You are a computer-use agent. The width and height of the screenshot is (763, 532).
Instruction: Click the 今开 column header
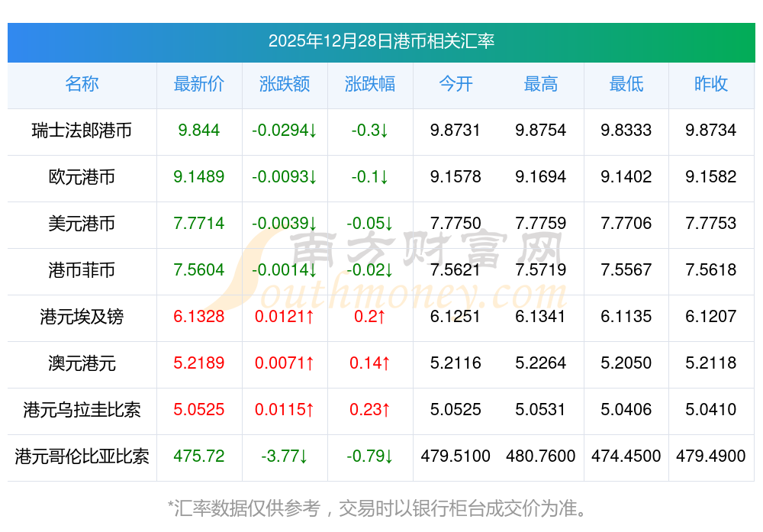click(x=456, y=85)
